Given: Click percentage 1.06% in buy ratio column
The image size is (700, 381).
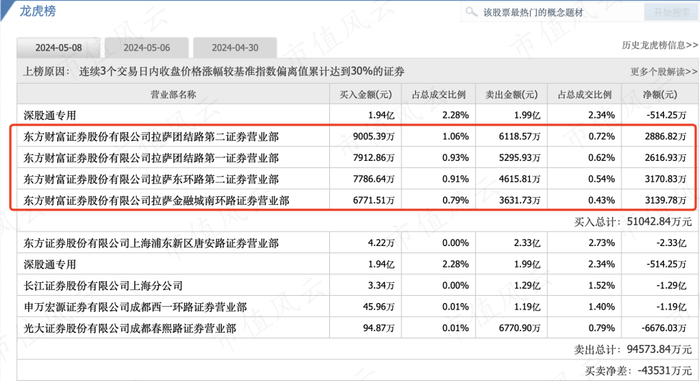Looking at the screenshot, I should (x=455, y=137).
